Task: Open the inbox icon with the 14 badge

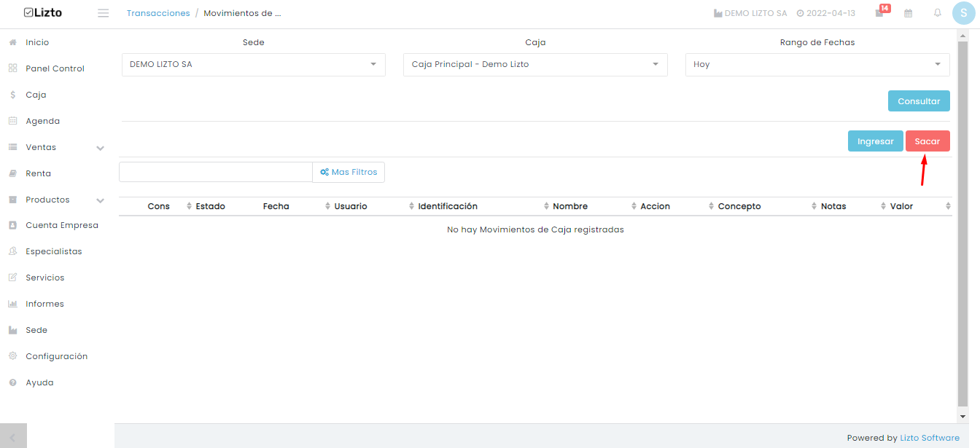Action: pos(879,13)
